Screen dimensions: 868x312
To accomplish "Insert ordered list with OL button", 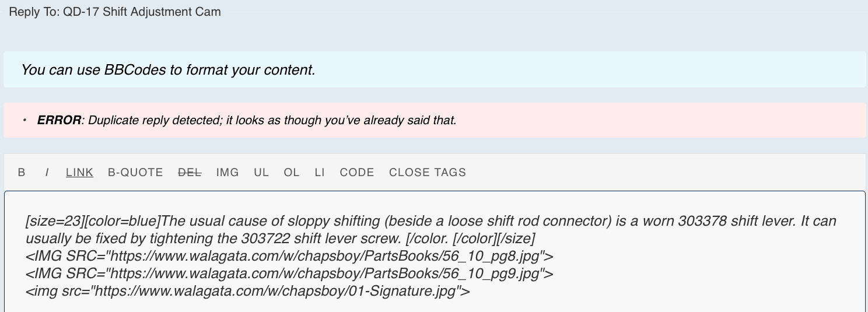I will (292, 173).
